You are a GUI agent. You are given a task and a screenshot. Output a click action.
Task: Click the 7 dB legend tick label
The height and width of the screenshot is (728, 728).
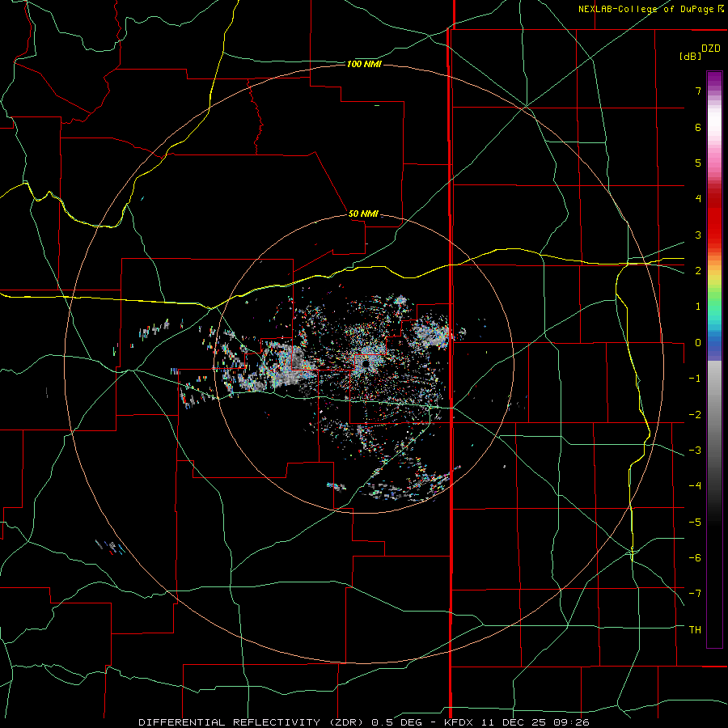click(698, 91)
